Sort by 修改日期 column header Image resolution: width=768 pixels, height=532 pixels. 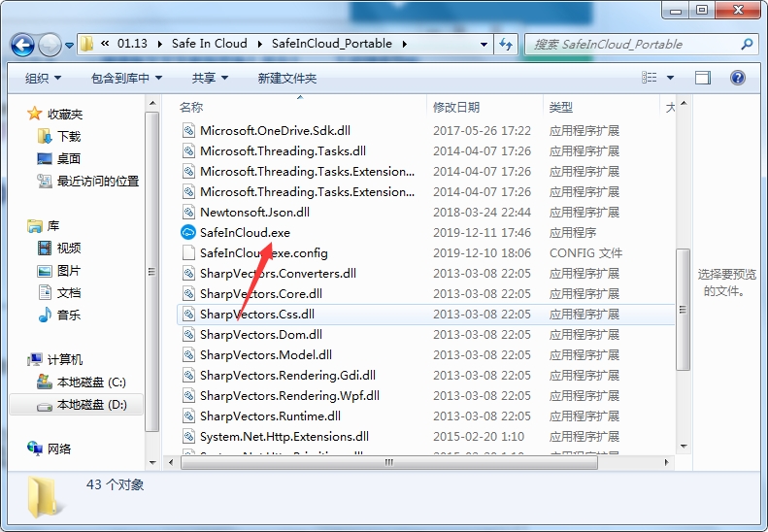tap(456, 107)
